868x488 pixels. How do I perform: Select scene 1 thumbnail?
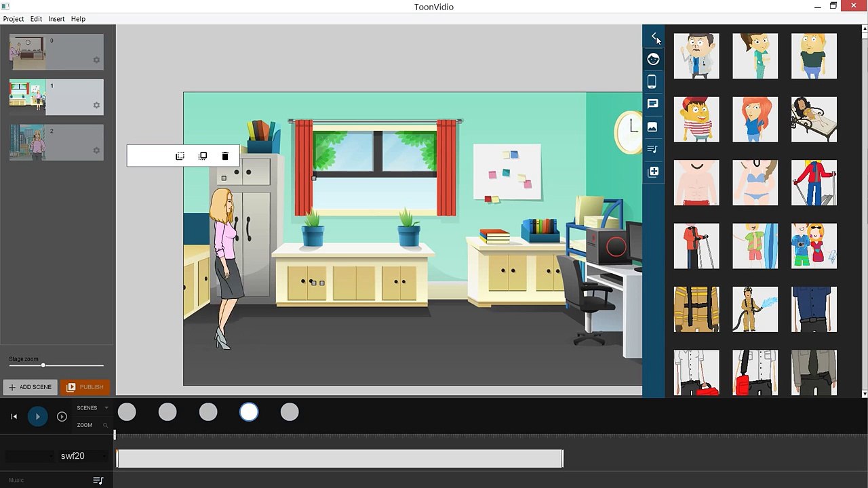pos(27,97)
